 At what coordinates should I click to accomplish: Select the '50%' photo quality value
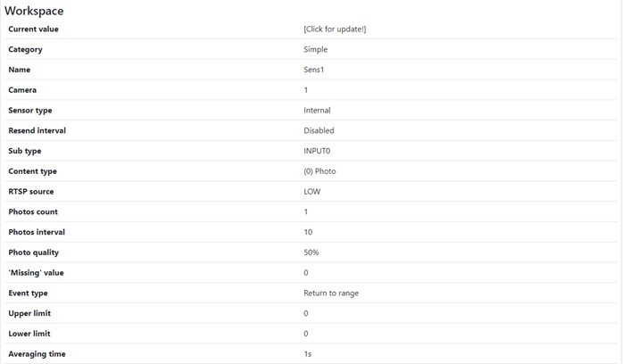(311, 252)
